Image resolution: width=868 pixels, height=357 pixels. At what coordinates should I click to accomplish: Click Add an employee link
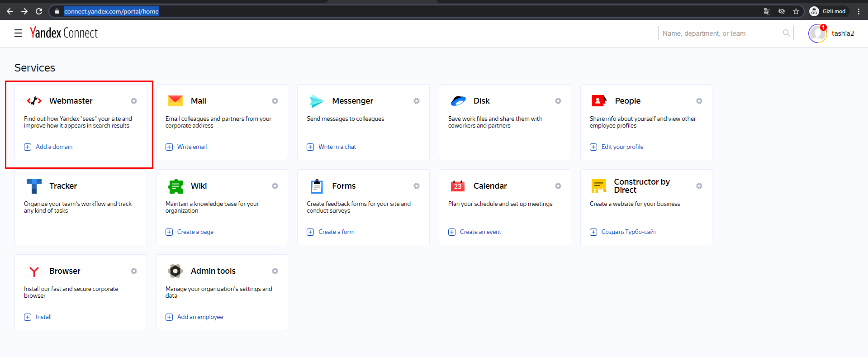pos(200,317)
